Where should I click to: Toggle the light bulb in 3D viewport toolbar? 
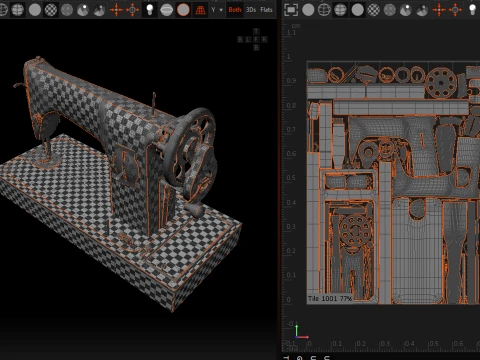[150, 10]
